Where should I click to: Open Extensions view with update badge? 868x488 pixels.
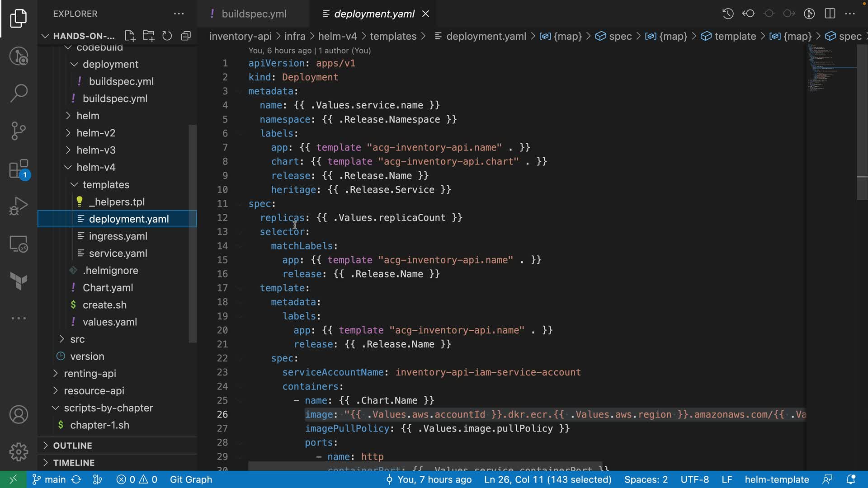click(19, 169)
